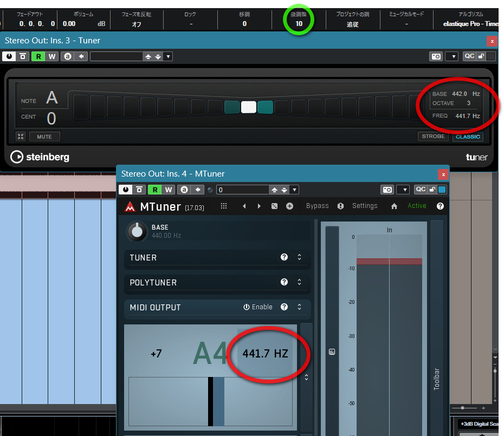This screenshot has height=436, width=504.
Task: Open preset dropdown menu in Tuner window
Action: tap(168, 56)
